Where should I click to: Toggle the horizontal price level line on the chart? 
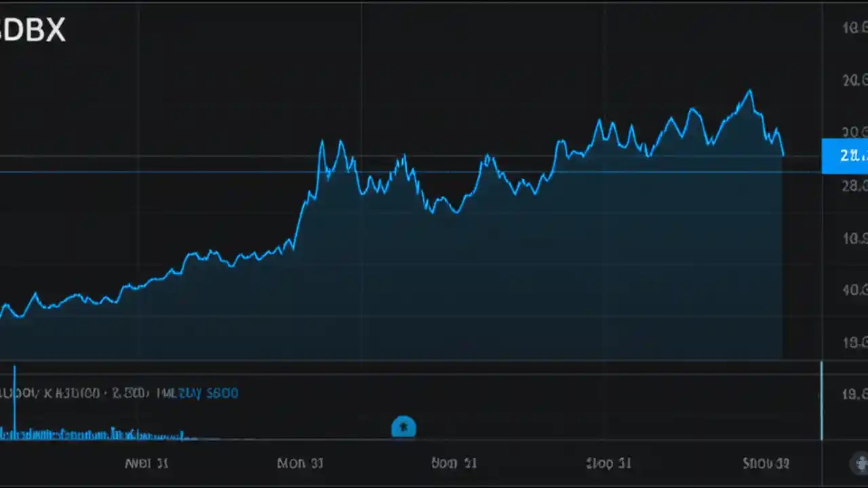(x=407, y=171)
